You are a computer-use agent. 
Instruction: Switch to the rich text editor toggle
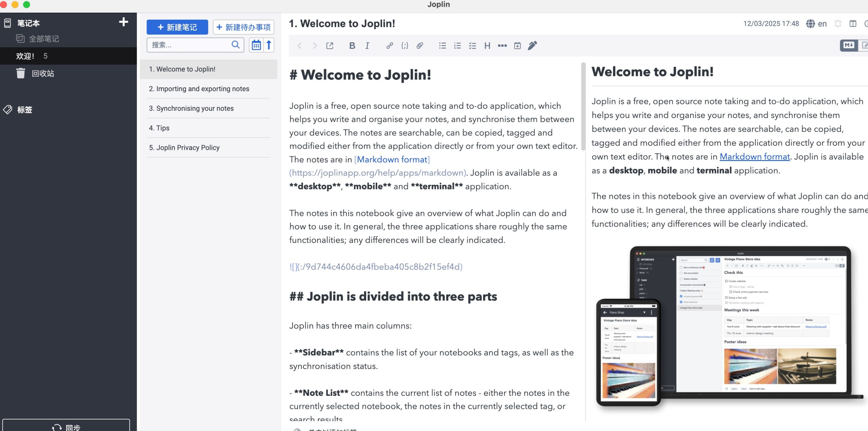(863, 45)
